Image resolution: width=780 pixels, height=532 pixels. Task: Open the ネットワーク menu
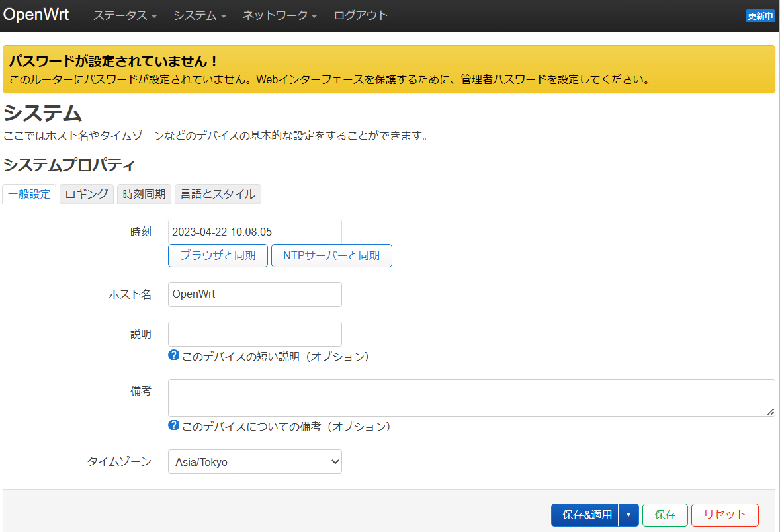pyautogui.click(x=280, y=15)
